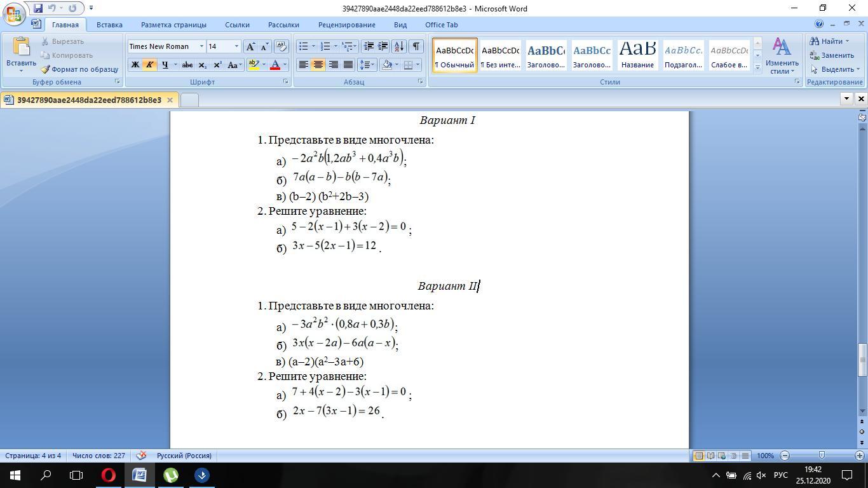Screen dimensions: 868x488
Task: Click the page indicator Страница: 4 из 4
Action: [33, 456]
